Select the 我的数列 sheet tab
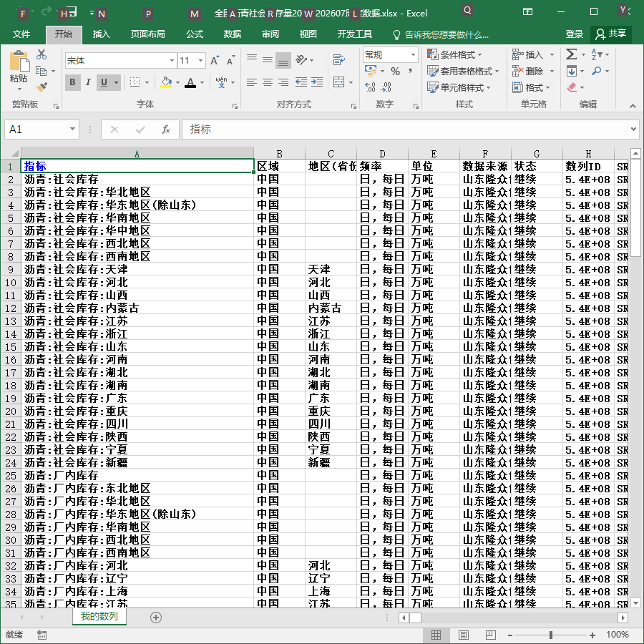The width and height of the screenshot is (644, 644). 99,616
